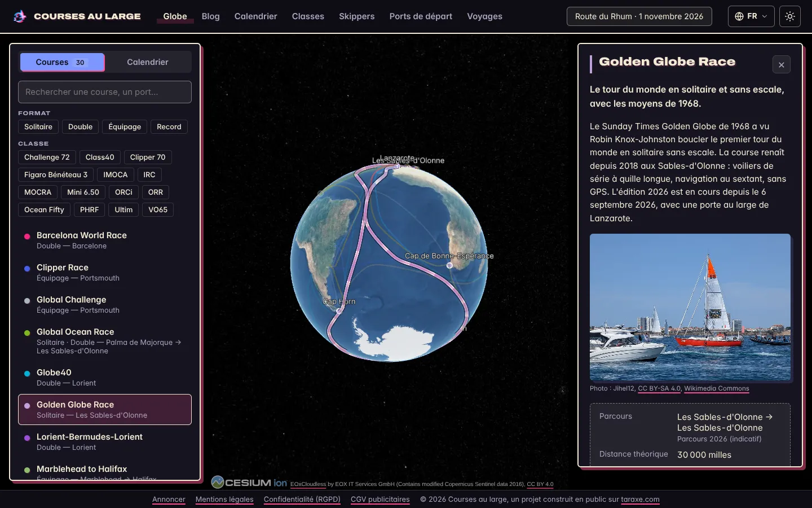Viewport: 812px width, 508px height.
Task: Toggle the Solitaire format filter
Action: 38,127
